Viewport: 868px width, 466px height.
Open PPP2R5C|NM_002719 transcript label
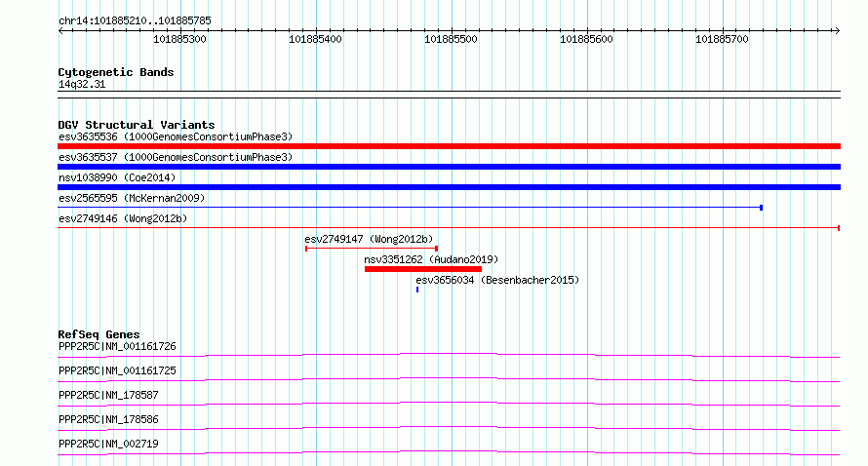coord(108,444)
